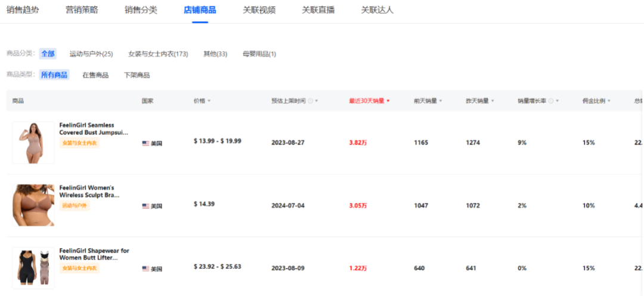Click the info icon beside 销量增长率
644x296 pixels.
(x=551, y=101)
